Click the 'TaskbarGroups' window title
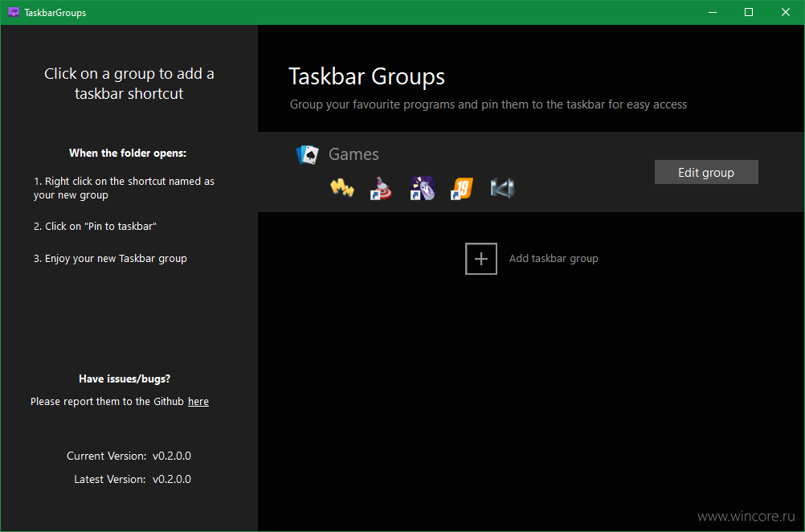 (55, 13)
